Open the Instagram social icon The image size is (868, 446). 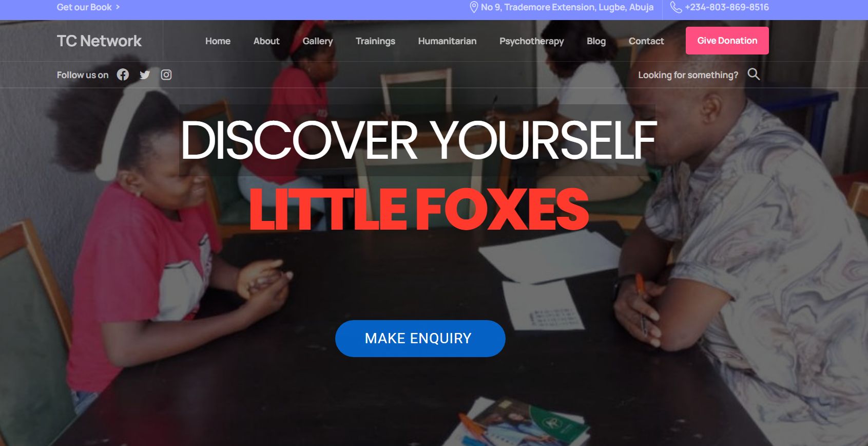click(x=166, y=75)
